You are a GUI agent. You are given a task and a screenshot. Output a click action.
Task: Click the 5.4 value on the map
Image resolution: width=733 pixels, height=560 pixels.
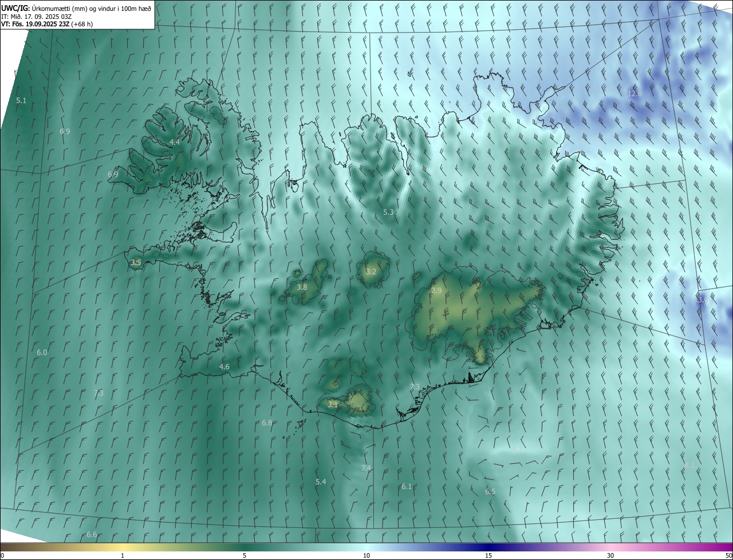point(321,482)
